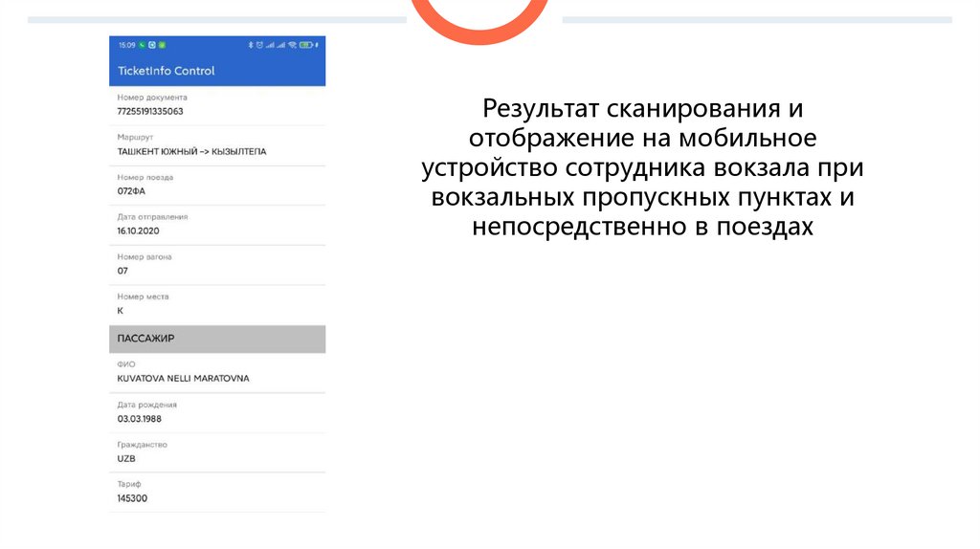
Task: Tap the Номер поезда label
Action: 145,177
